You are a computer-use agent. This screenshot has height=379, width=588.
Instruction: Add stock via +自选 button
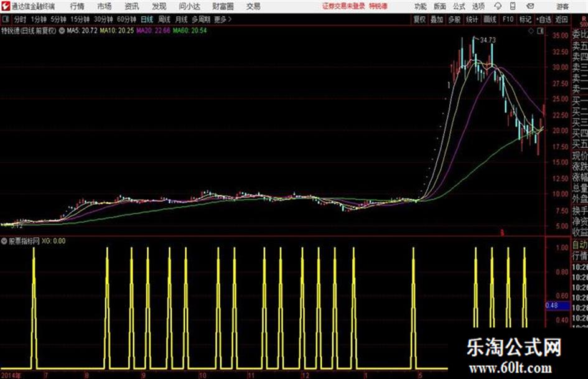(543, 19)
